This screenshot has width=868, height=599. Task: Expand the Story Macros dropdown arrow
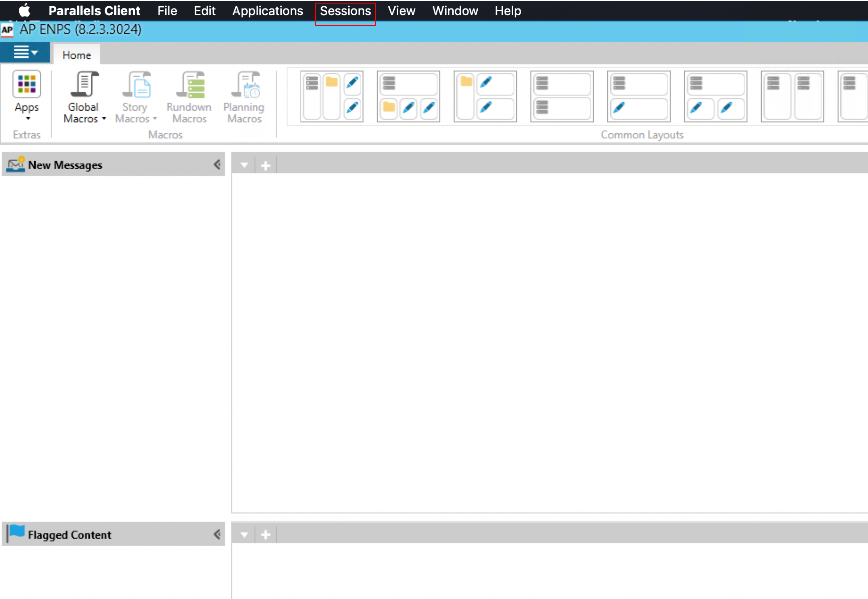tap(155, 119)
